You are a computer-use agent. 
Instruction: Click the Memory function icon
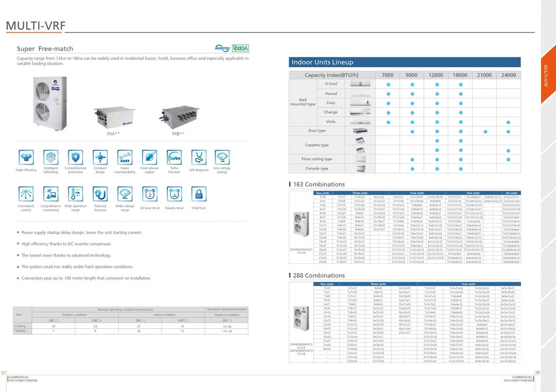click(x=100, y=194)
